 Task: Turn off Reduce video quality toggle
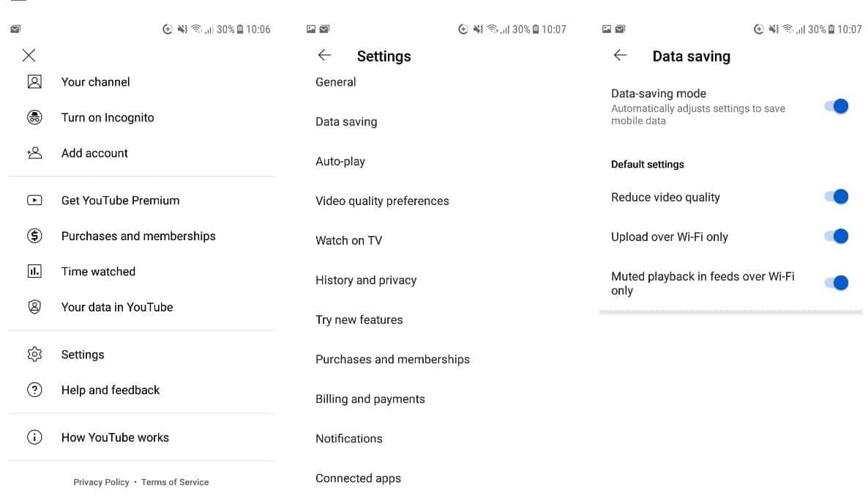(837, 196)
